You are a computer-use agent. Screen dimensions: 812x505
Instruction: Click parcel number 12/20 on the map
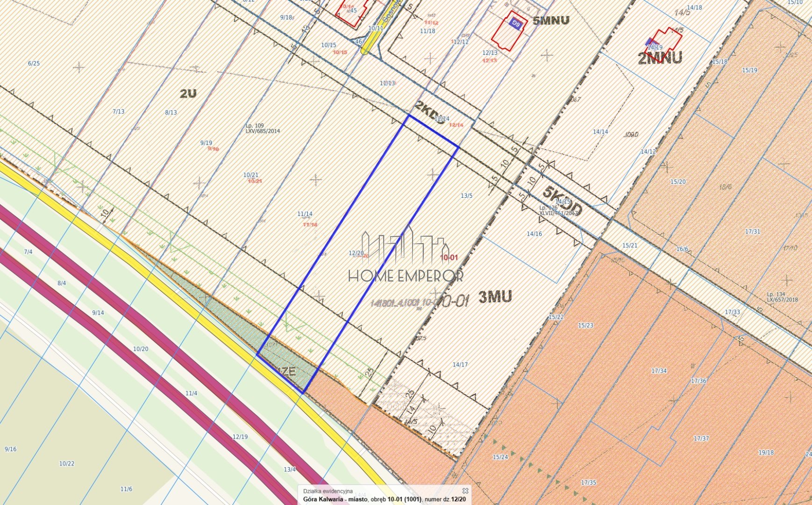coord(356,253)
